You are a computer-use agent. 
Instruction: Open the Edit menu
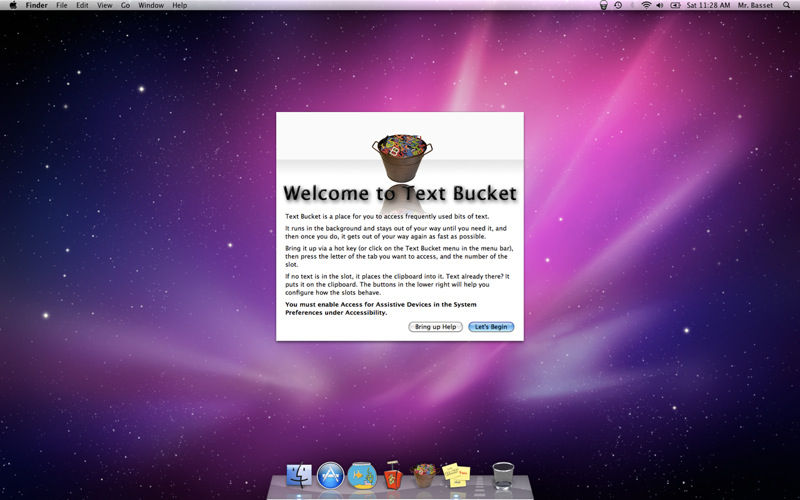[82, 5]
